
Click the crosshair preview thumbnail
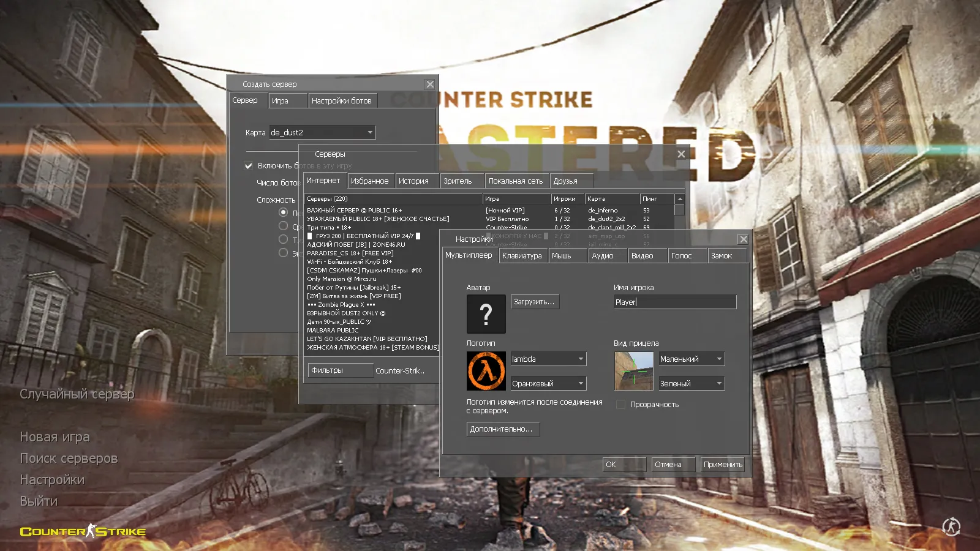634,370
